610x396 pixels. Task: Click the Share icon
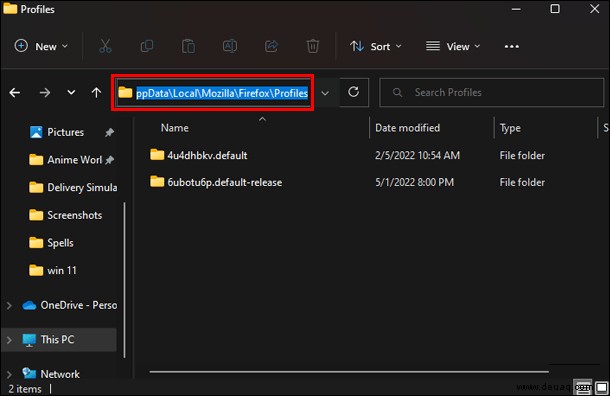coord(271,46)
